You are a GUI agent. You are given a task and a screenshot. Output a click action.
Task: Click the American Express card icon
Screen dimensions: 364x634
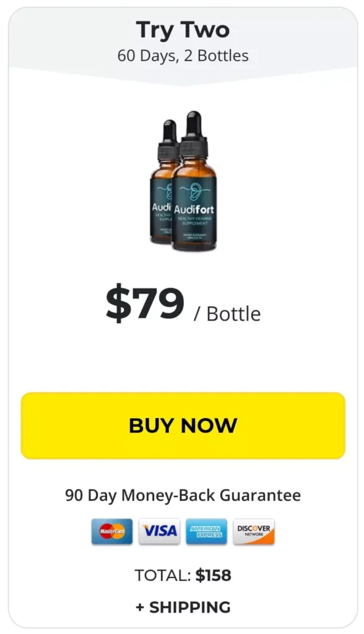pyautogui.click(x=206, y=531)
